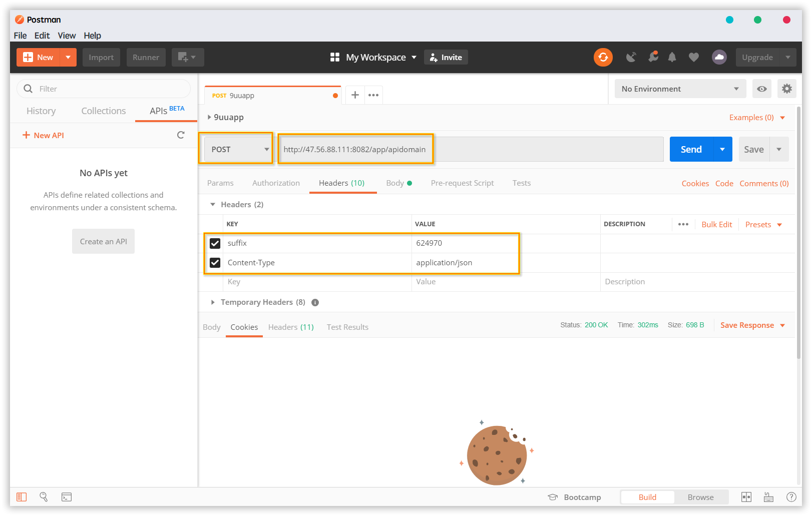Click the heart icon in the header
Screen dimensions: 812x516
tap(693, 57)
